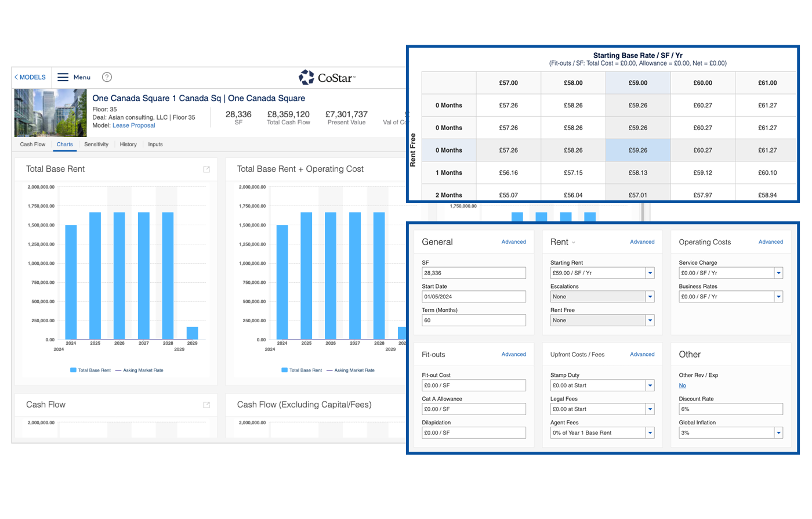Screen dimensions: 812x519
Task: Click Advanced link in General section
Action: point(513,242)
